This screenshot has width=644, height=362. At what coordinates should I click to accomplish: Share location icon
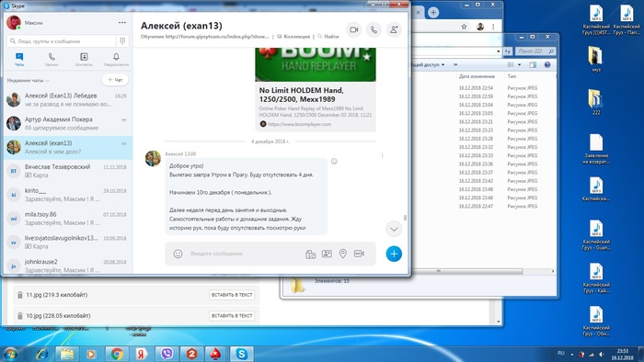coord(343,254)
